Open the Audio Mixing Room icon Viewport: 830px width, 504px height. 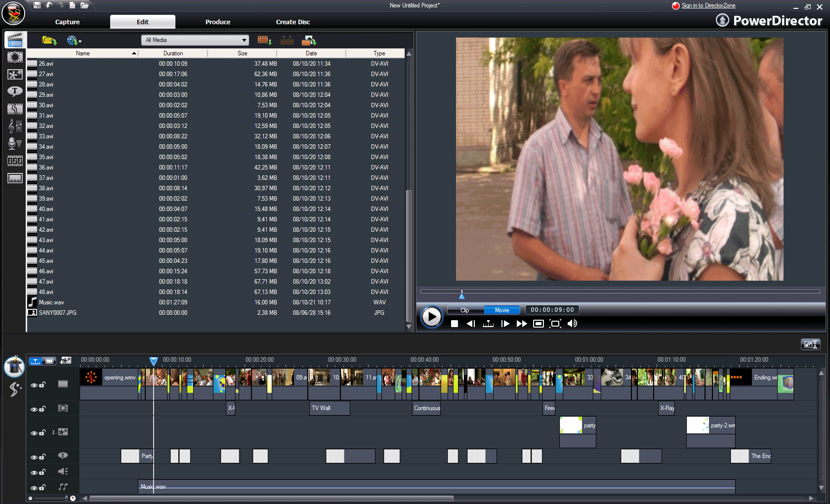click(15, 126)
